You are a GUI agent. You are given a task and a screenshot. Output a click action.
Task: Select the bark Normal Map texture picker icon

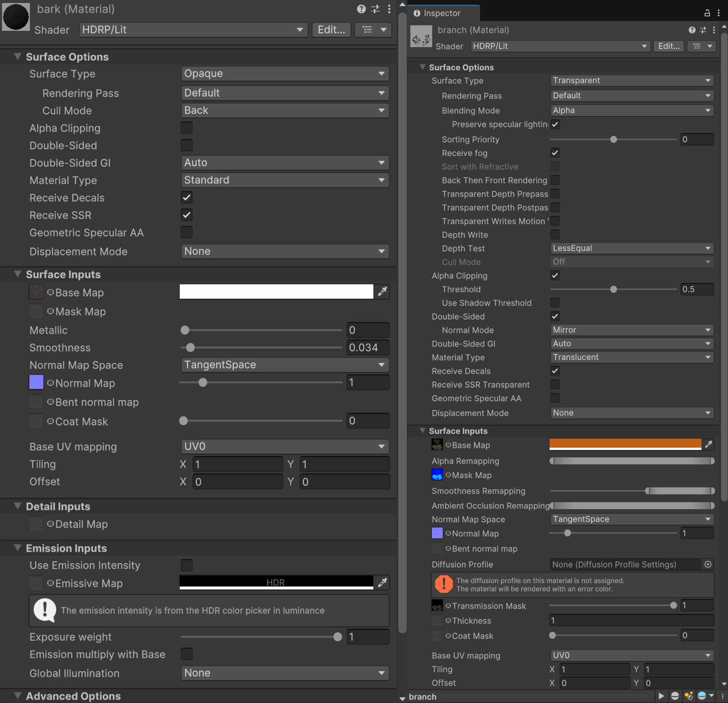pyautogui.click(x=51, y=383)
